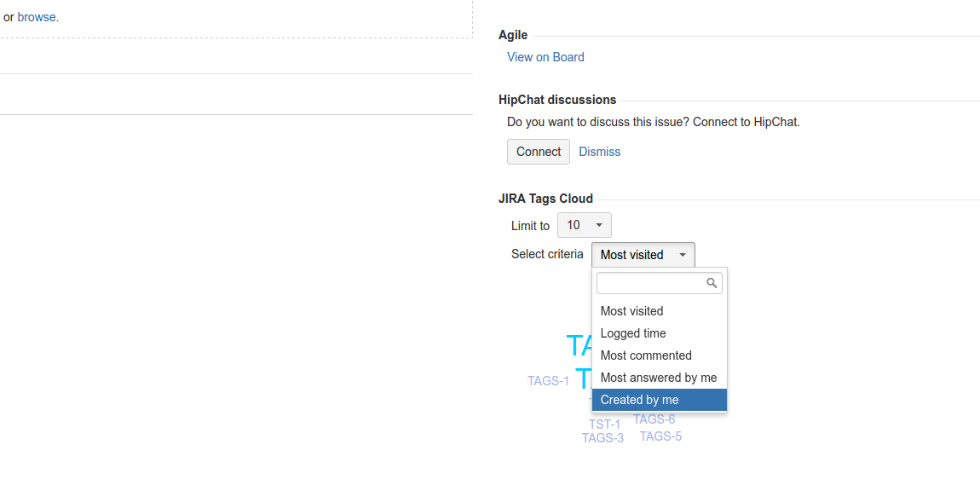The height and width of the screenshot is (491, 980).
Task: Open the View on Board link
Action: pos(545,57)
